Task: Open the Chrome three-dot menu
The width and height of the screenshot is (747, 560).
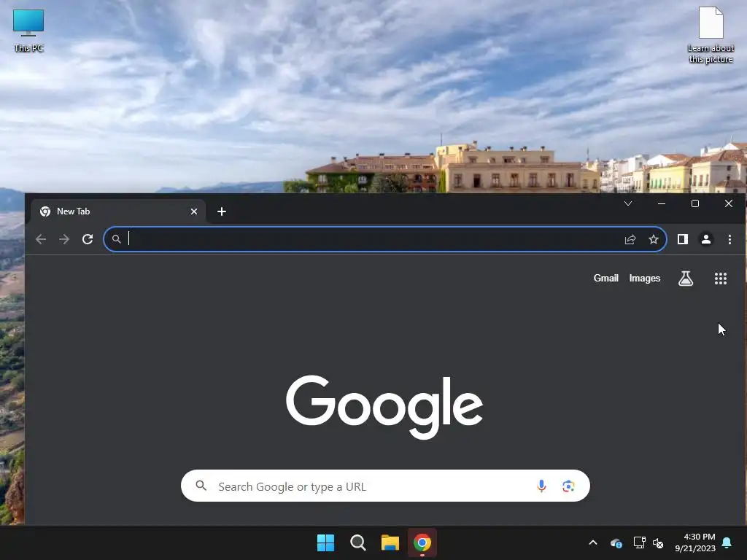Action: coord(729,239)
